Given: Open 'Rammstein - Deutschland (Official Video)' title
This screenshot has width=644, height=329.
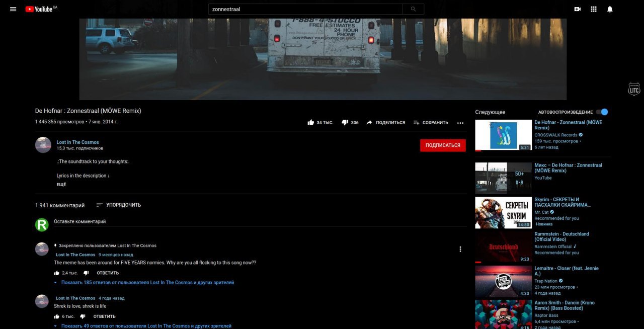Looking at the screenshot, I should pos(561,237).
